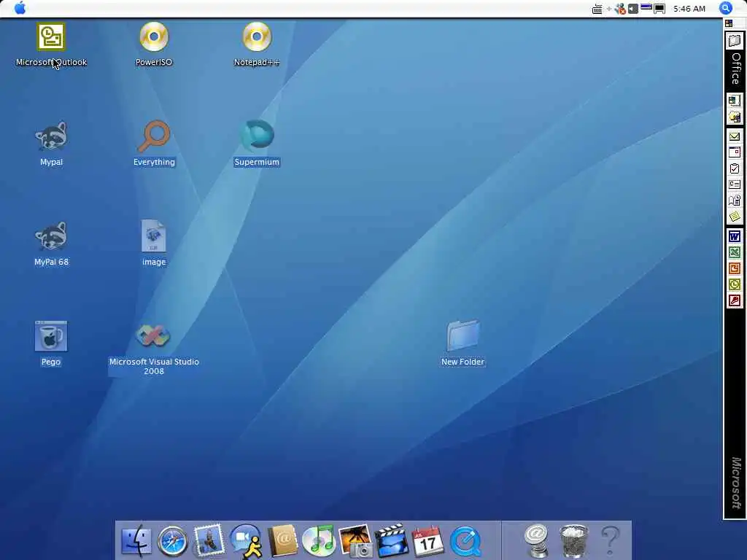This screenshot has width=747, height=560.
Task: Open the volume speaker tray icon
Action: [632, 9]
